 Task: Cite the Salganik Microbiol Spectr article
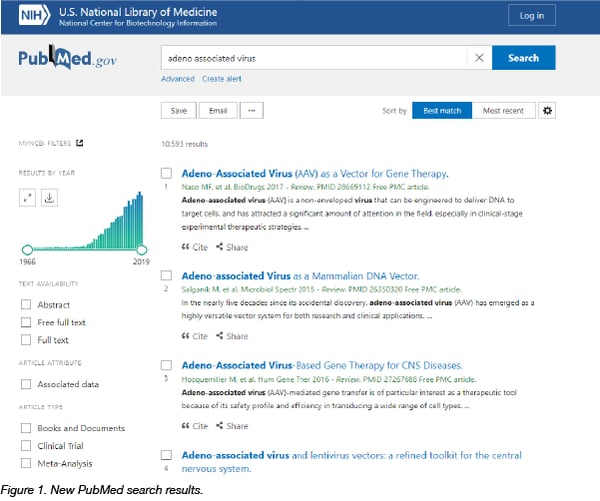pos(194,336)
